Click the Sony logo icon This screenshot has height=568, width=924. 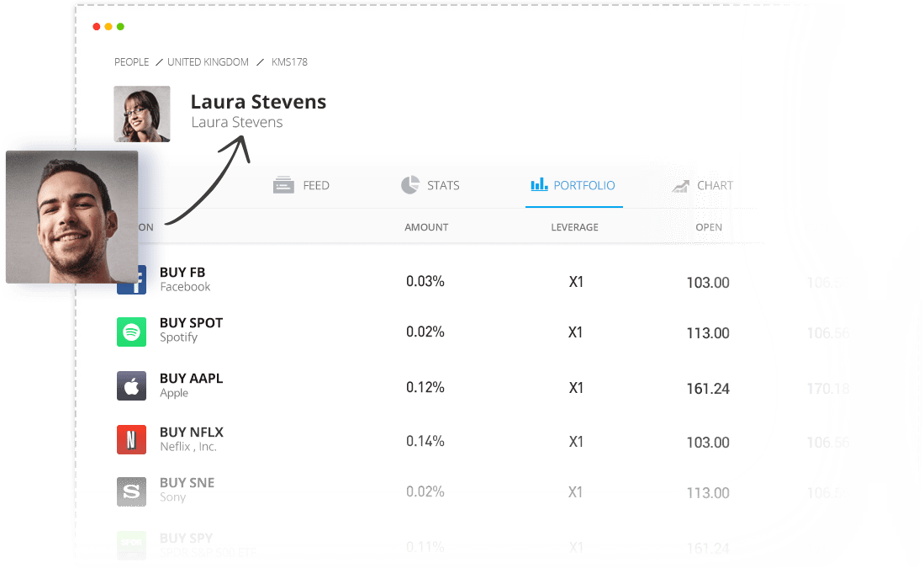(131, 491)
